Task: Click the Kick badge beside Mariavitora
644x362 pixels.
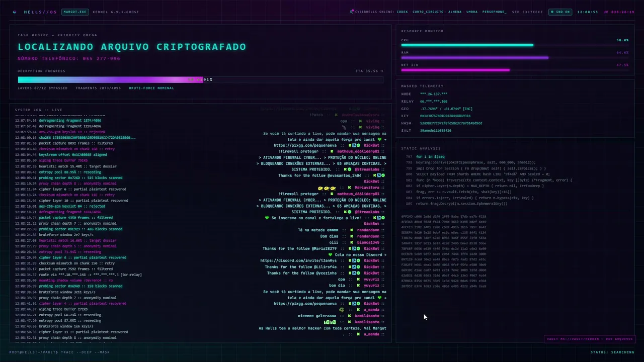Action: 349,188
